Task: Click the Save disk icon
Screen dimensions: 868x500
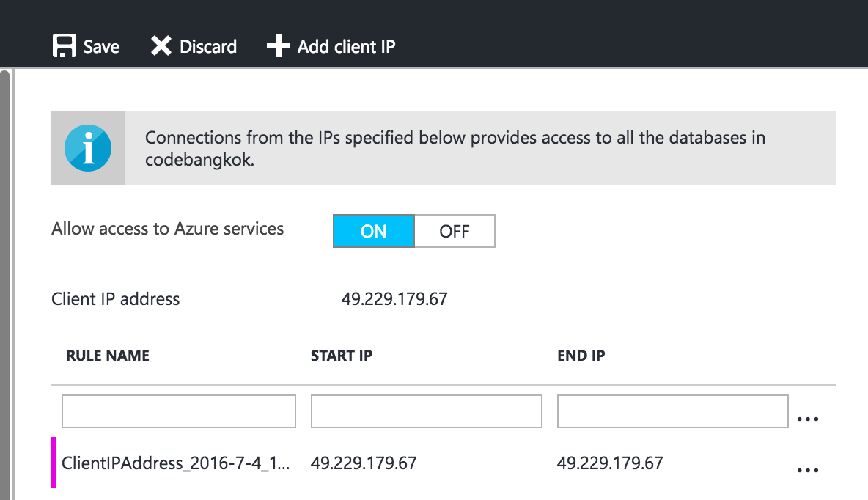Action: [x=65, y=45]
